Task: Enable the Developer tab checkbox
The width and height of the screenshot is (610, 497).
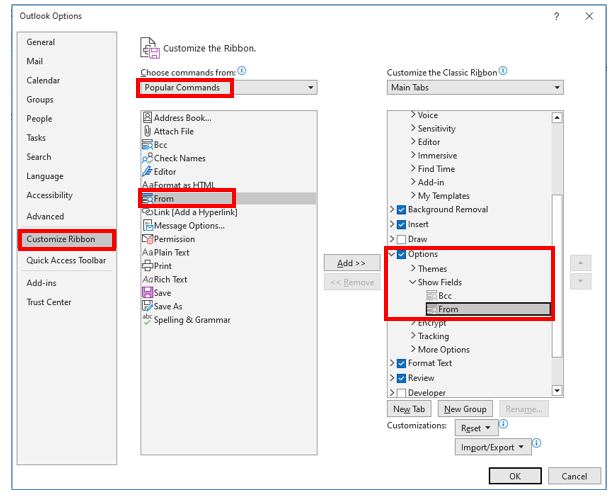Action: pyautogui.click(x=401, y=393)
